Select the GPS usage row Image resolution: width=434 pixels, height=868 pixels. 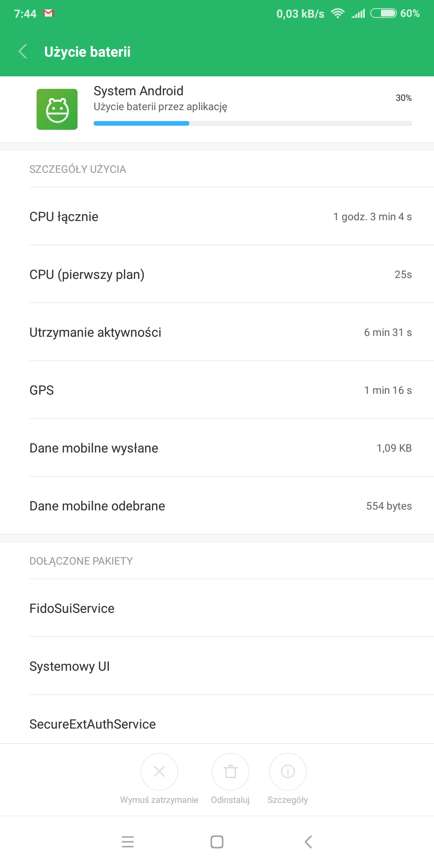217,390
